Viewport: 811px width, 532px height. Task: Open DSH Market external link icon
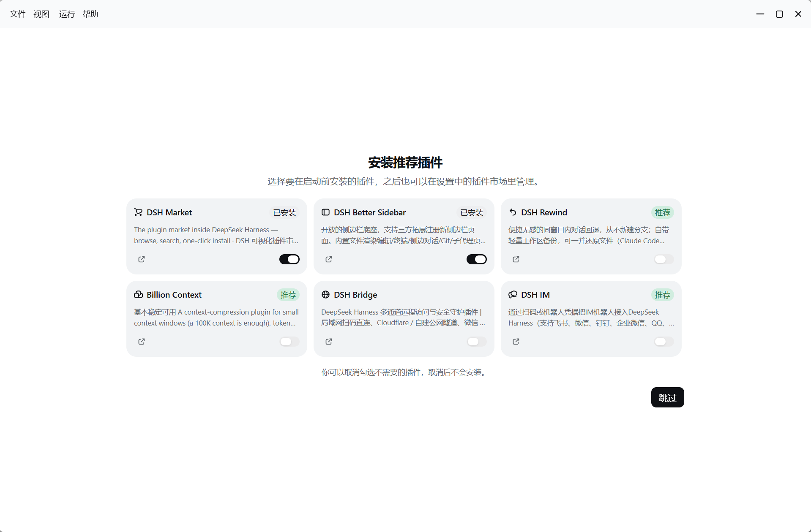142,259
